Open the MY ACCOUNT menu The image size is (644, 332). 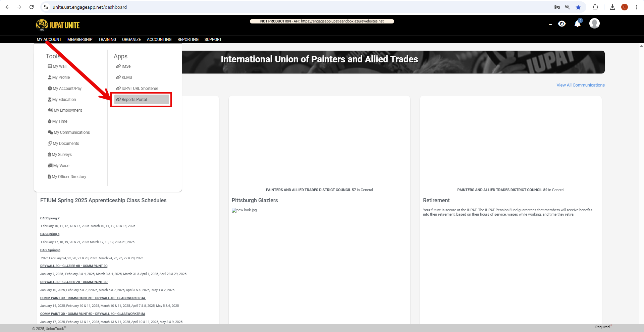49,40
